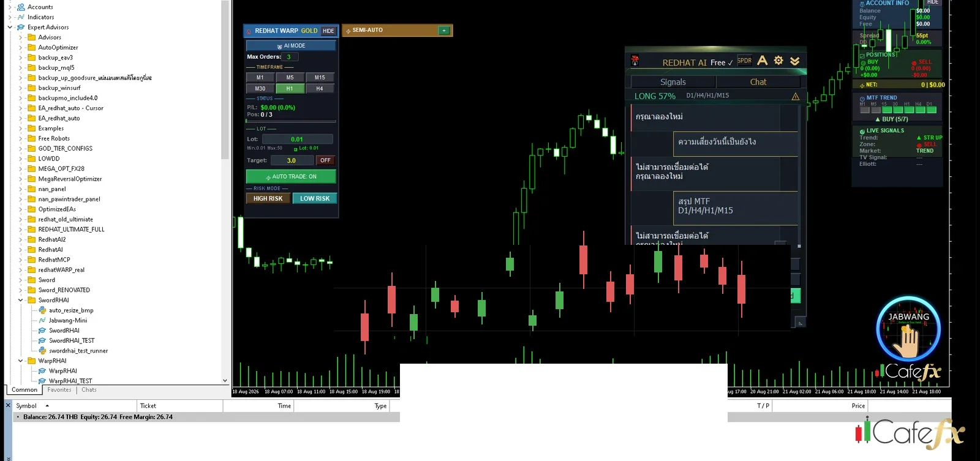Expand the REDHAT_ULTIMATE_FULL folder
The width and height of the screenshot is (980, 461).
coord(20,230)
